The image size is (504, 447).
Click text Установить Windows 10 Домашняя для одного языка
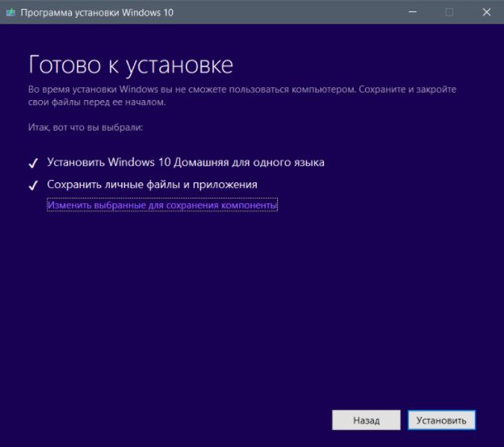click(186, 162)
